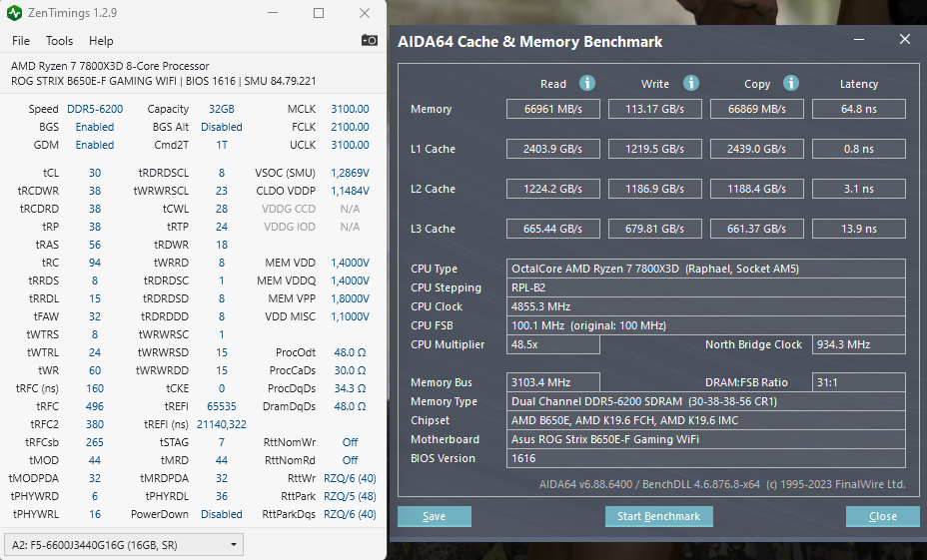Click the Start Benchmark button

pyautogui.click(x=658, y=516)
